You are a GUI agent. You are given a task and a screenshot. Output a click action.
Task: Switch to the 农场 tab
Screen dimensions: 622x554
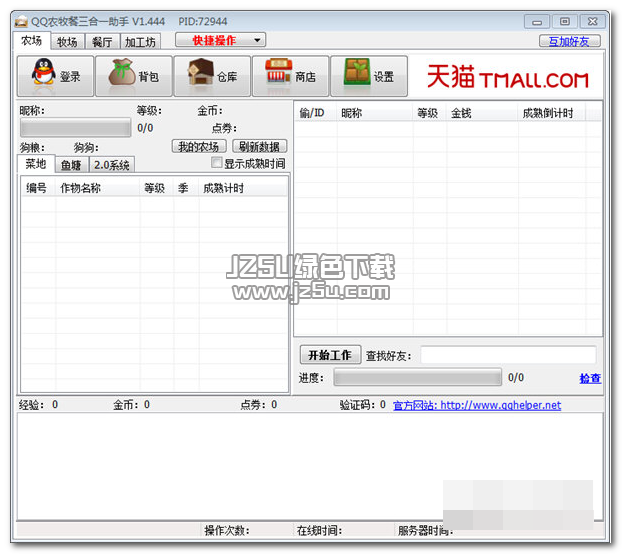(x=31, y=40)
